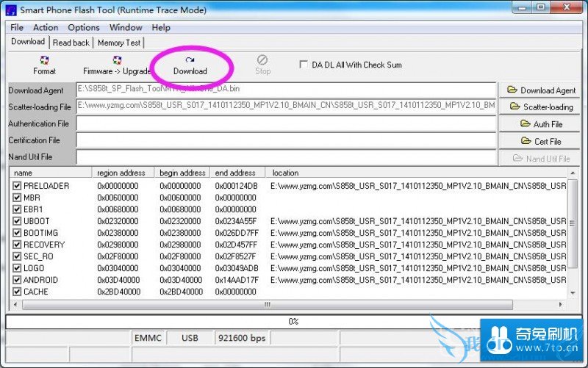The width and height of the screenshot is (588, 368).
Task: Click CACHE region address 0x2BD40000
Action: click(118, 292)
